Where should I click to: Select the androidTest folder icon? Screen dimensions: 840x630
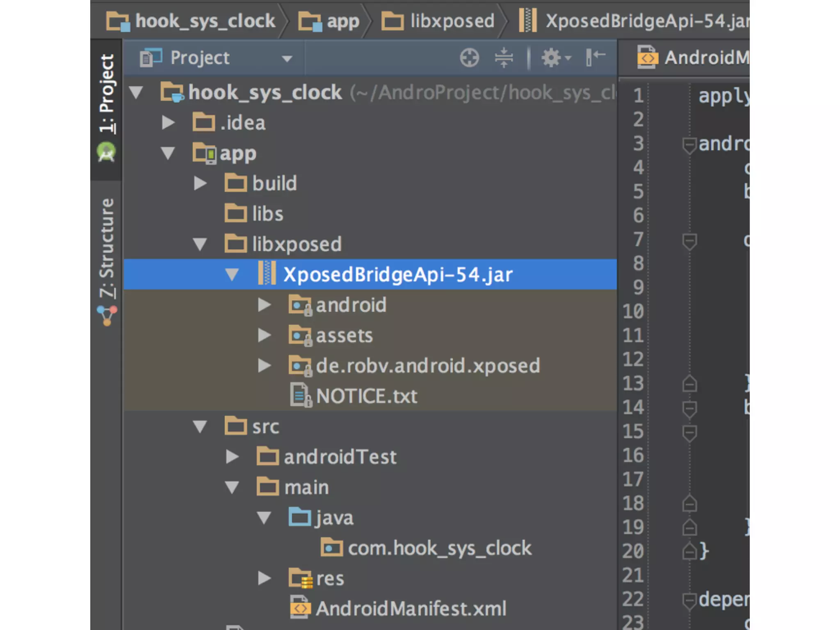tap(268, 456)
